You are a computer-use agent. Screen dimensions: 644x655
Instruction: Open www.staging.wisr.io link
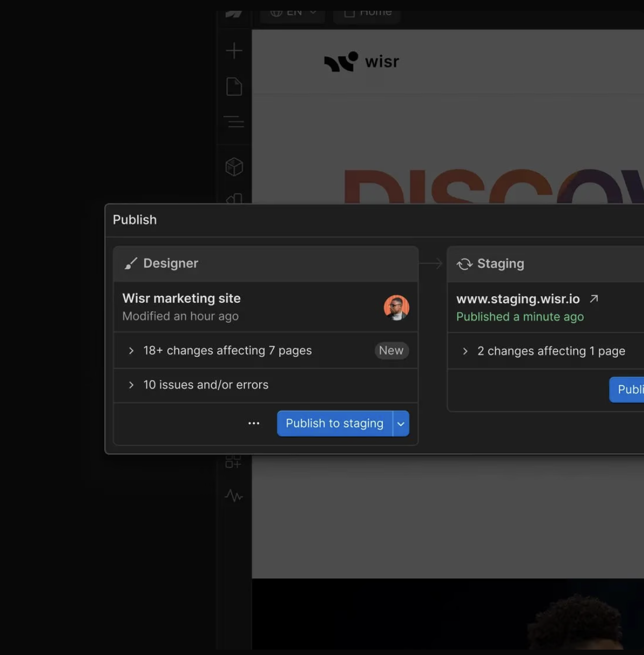pyautogui.click(x=518, y=299)
